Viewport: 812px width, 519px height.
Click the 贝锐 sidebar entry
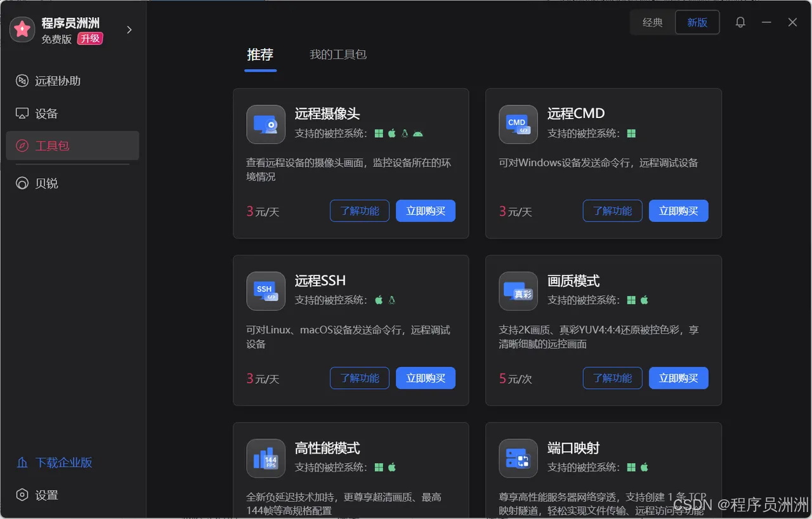(x=40, y=183)
